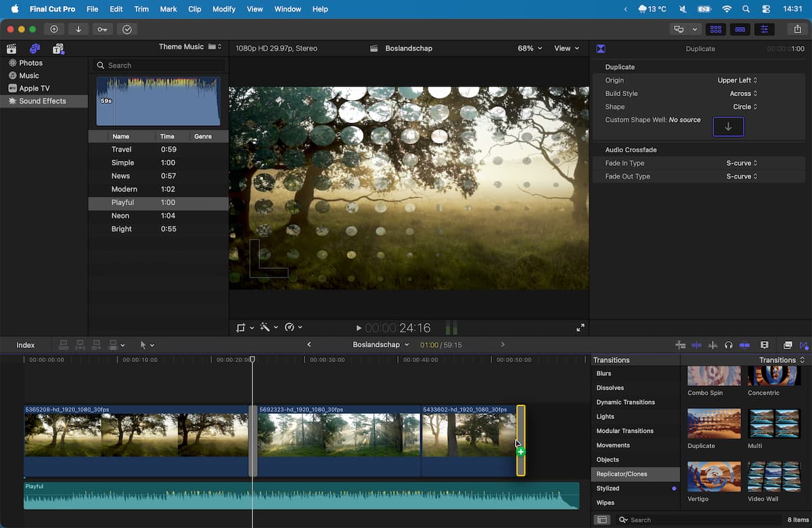Viewport: 812px width, 528px height.
Task: Click the append clip edit icon
Action: click(x=96, y=345)
